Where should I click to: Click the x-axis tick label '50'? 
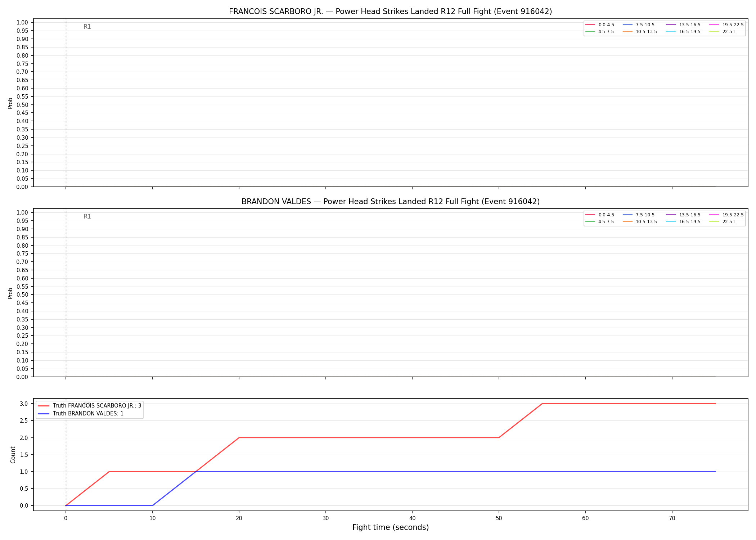point(499,518)
